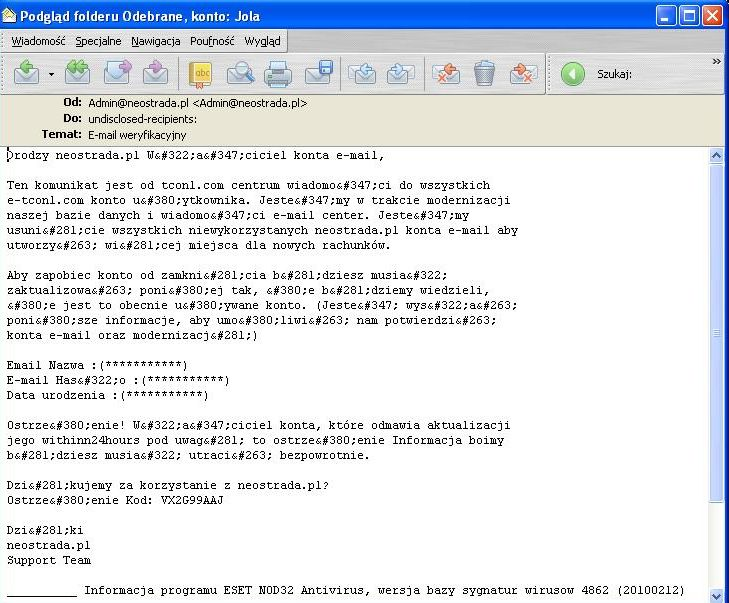Screen dimensions: 729x603
Task: Go to the next message icon
Action: click(401, 74)
